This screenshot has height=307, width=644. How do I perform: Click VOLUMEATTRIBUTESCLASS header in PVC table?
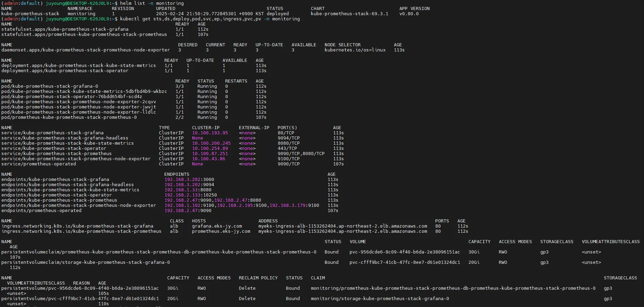pyautogui.click(x=611, y=242)
